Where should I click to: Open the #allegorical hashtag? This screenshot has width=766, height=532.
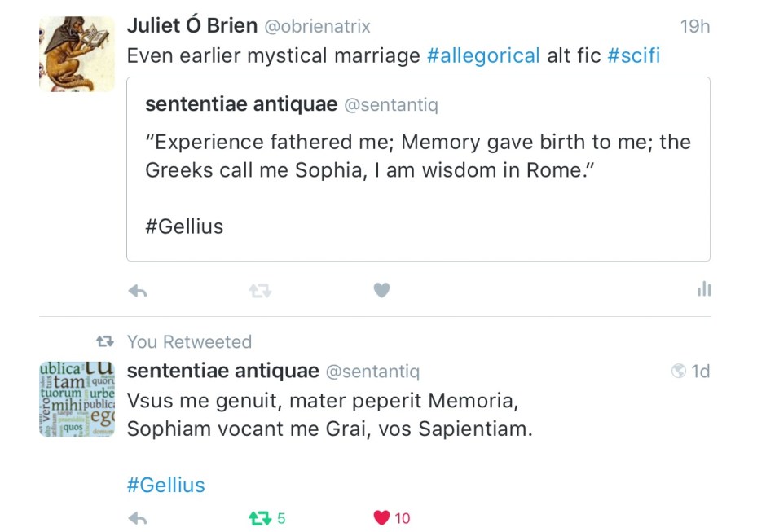pyautogui.click(x=483, y=55)
